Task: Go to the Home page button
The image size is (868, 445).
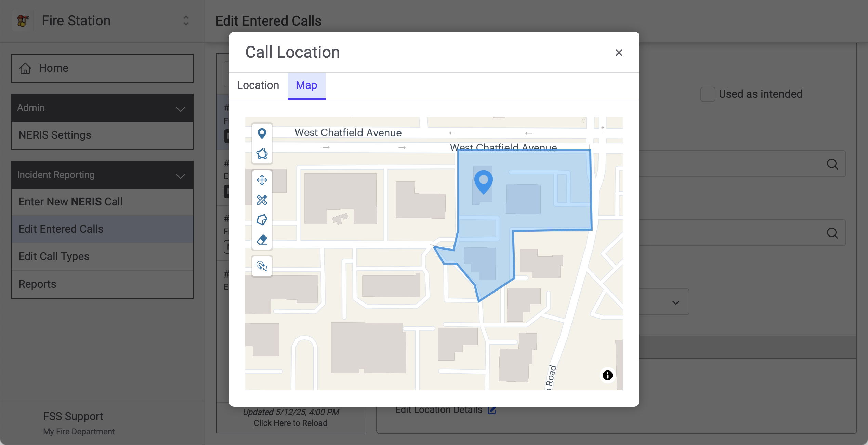Action: click(102, 68)
